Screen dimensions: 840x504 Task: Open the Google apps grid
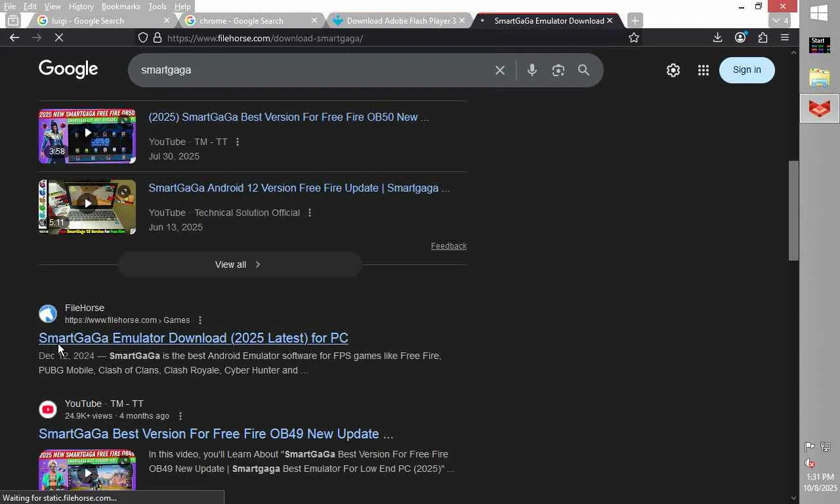[x=703, y=70]
